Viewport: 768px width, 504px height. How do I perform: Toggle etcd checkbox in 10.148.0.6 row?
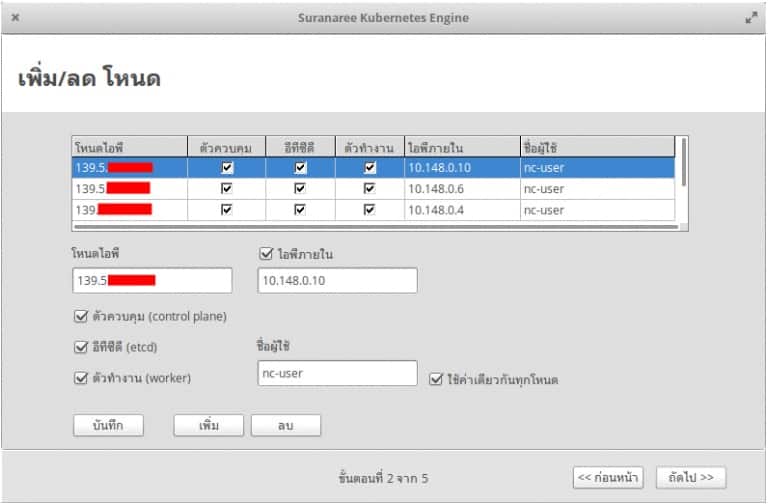300,189
